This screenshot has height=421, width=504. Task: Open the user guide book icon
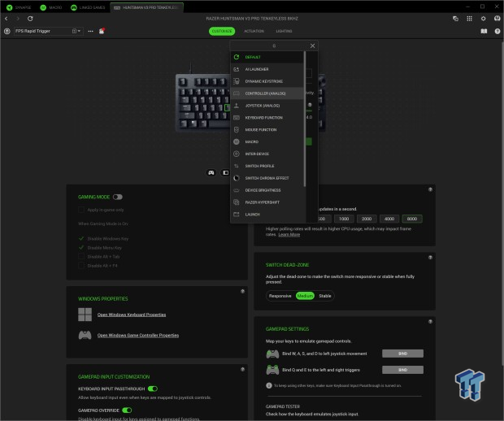[x=484, y=31]
